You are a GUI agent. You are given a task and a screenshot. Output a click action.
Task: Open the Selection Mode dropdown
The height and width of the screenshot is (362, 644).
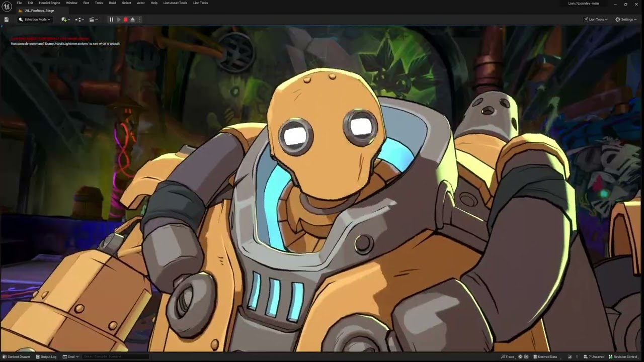[35, 20]
